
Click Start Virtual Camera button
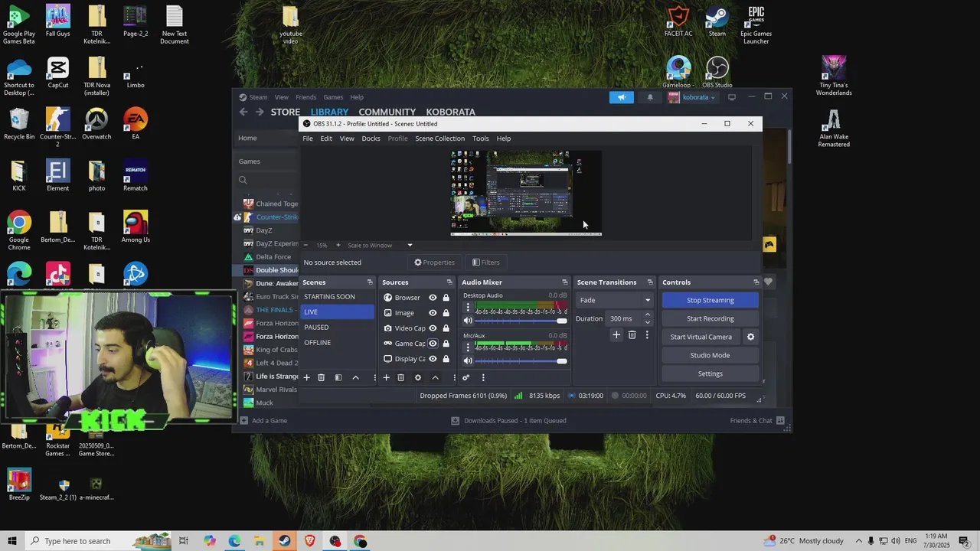[701, 337]
